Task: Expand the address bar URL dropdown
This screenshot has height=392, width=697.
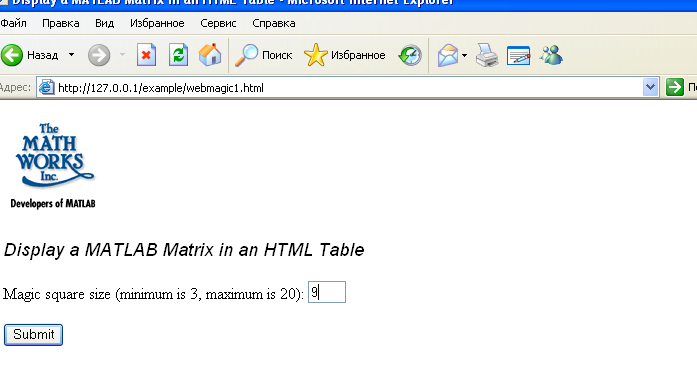Action: tap(650, 87)
